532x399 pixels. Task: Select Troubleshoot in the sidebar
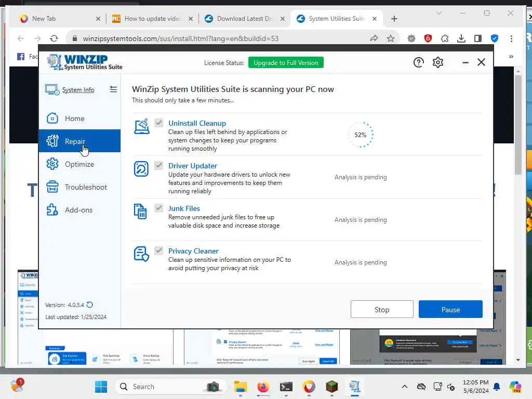coord(79,187)
